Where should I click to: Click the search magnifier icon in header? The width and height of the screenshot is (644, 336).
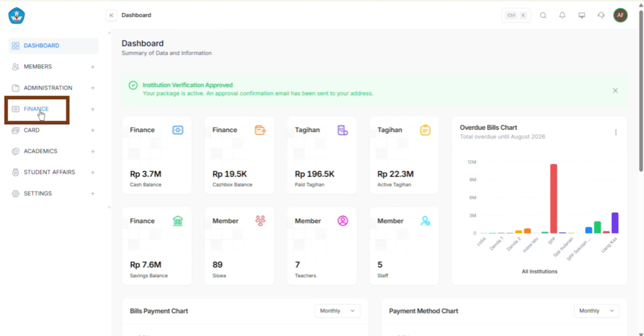[x=543, y=15]
